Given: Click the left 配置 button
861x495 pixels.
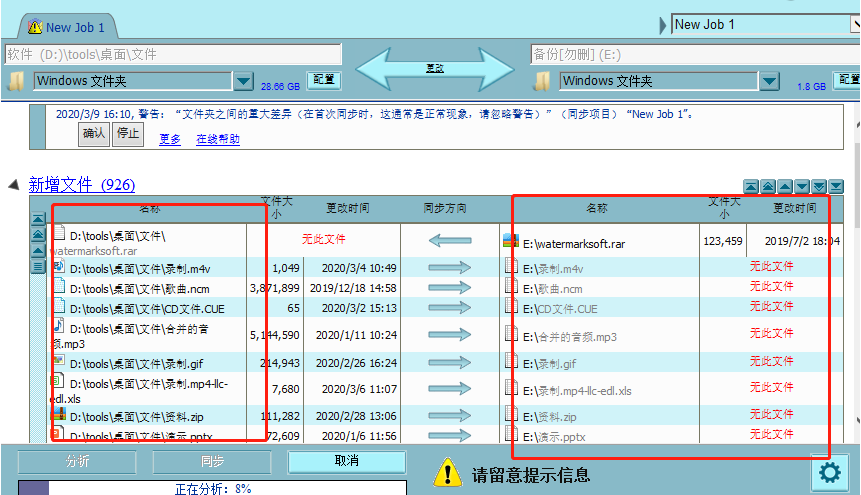Looking at the screenshot, I should (x=323, y=80).
